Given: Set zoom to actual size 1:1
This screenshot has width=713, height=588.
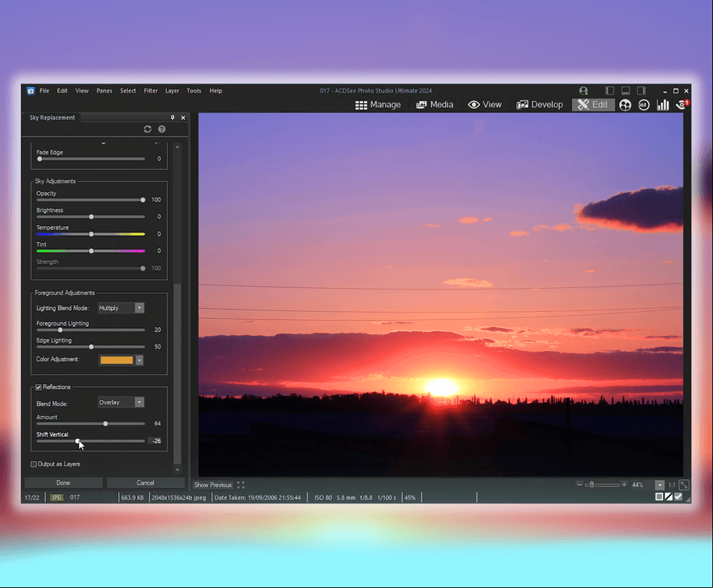Looking at the screenshot, I should pyautogui.click(x=672, y=485).
